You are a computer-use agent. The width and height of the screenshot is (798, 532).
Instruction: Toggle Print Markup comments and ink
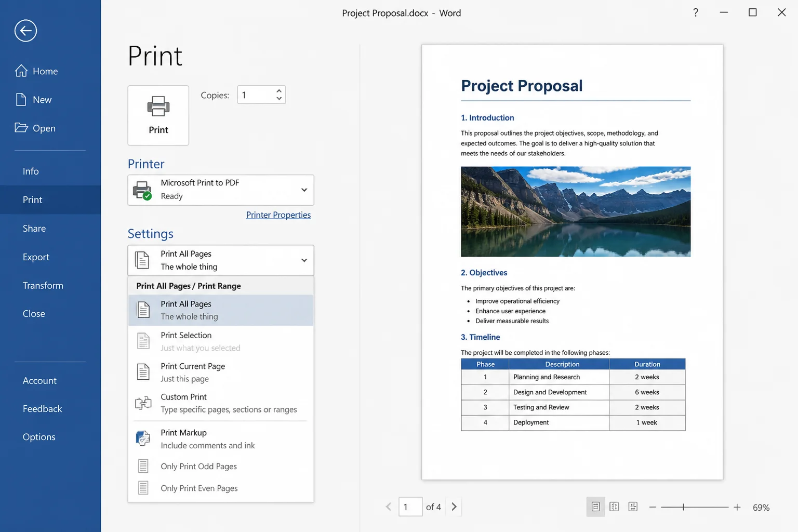coord(221,438)
